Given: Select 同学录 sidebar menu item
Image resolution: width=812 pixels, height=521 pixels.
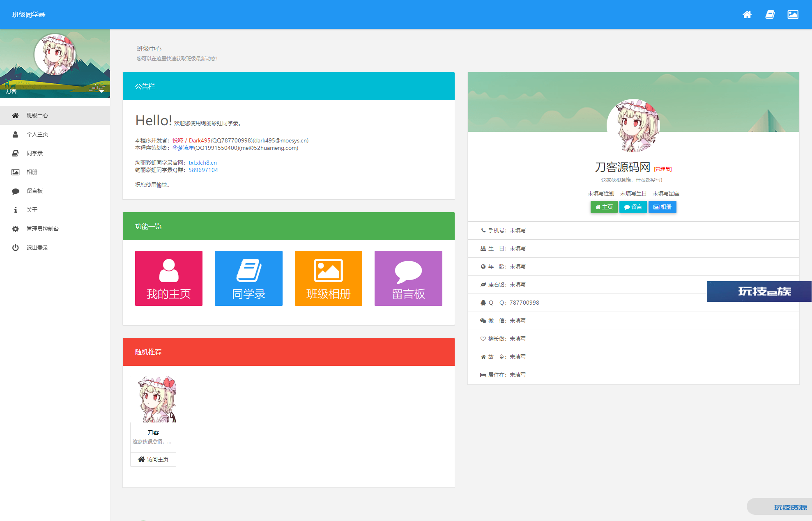Looking at the screenshot, I should click(x=55, y=153).
